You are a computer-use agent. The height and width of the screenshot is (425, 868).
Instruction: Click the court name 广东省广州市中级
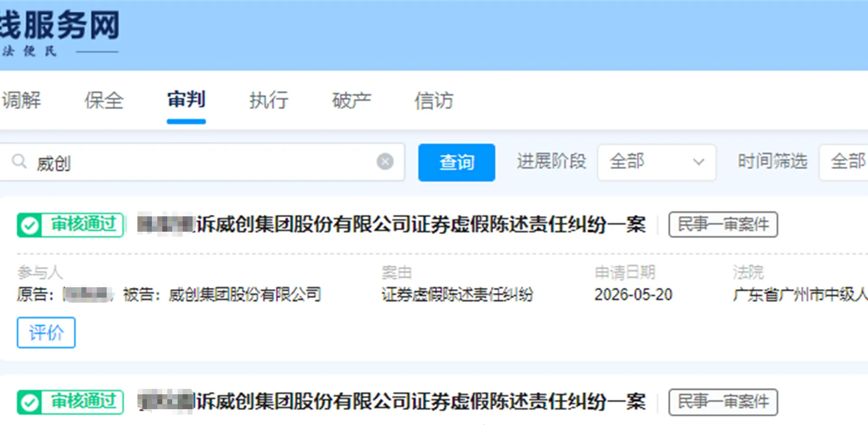coord(800,294)
